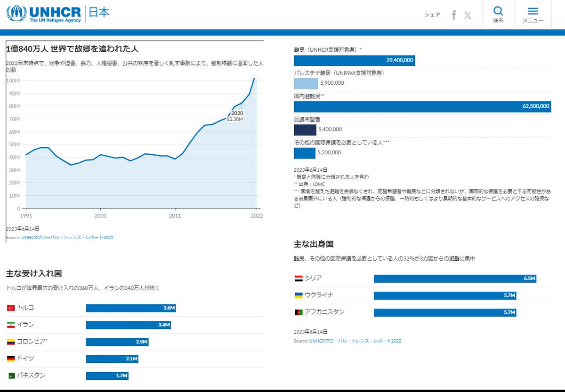
Task: Open the hamburger menu (メニュー)
Action: [x=533, y=15]
